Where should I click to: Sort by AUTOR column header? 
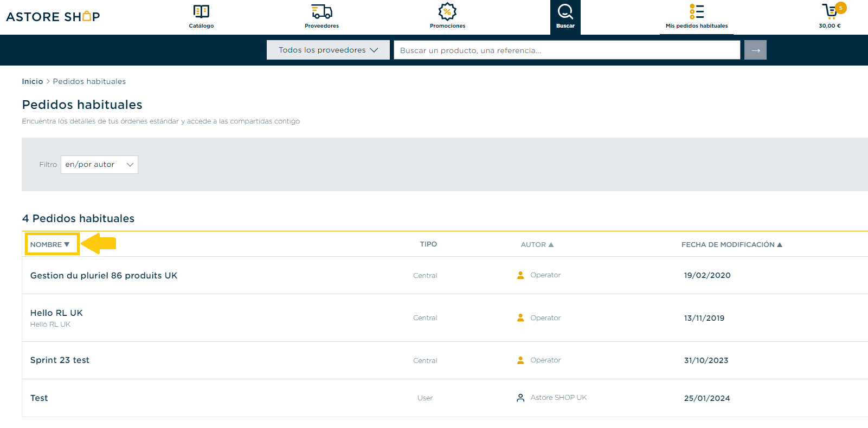point(537,244)
